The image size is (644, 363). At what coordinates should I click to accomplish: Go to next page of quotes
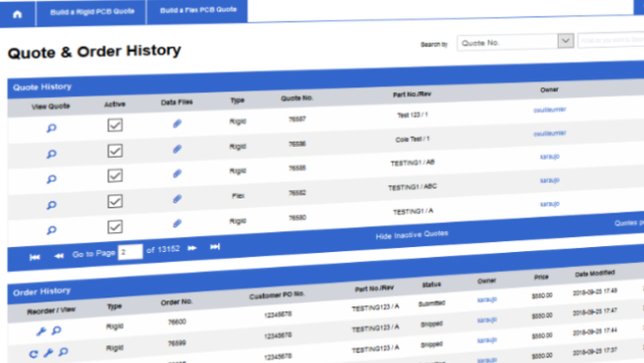pyautogui.click(x=192, y=248)
